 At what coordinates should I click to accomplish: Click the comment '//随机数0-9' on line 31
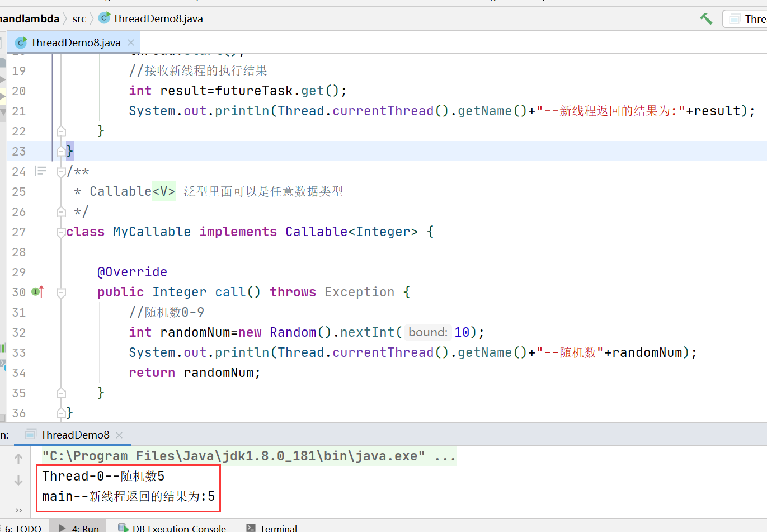pos(167,312)
